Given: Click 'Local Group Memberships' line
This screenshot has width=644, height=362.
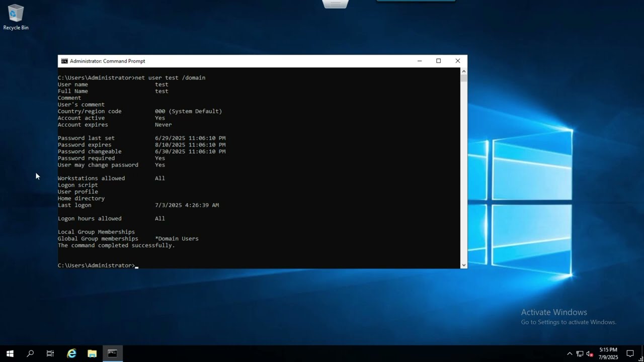Looking at the screenshot, I should pyautogui.click(x=96, y=232).
